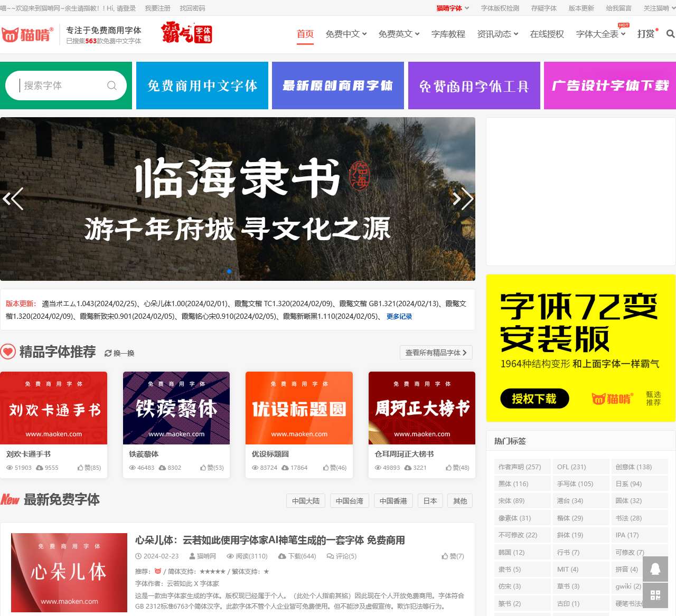
Task: Filter latest fonts by 中国台湾 tab
Action: point(350,501)
